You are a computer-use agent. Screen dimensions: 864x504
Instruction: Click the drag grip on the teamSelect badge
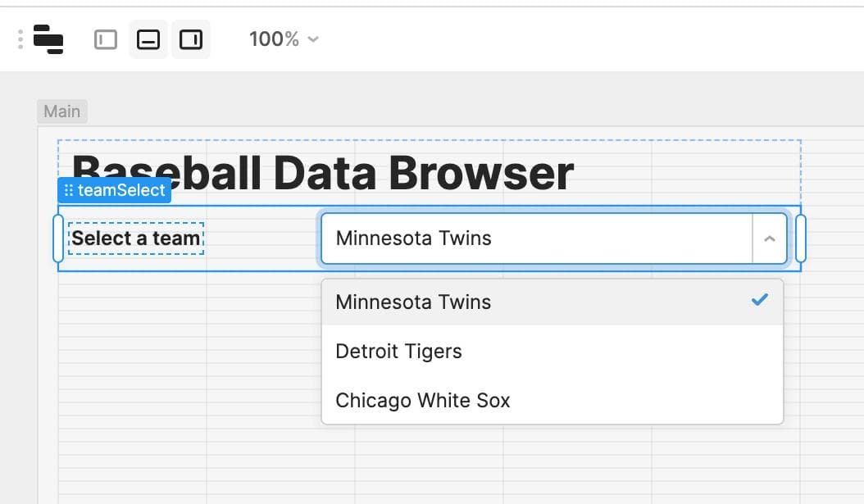click(x=69, y=190)
